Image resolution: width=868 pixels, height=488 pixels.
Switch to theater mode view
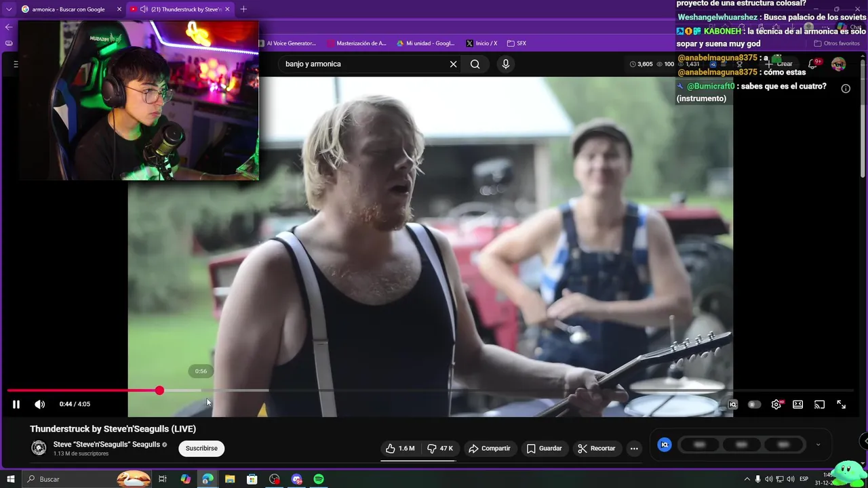(798, 405)
